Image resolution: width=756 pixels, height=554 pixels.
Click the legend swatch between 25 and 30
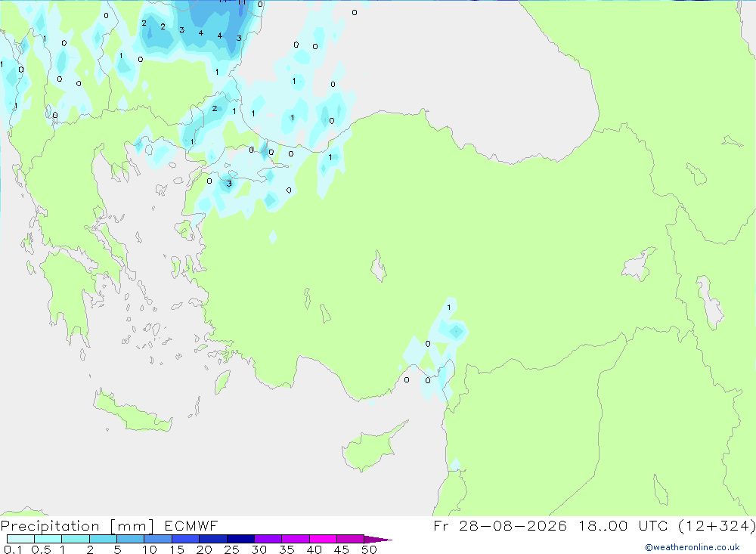coord(240,539)
